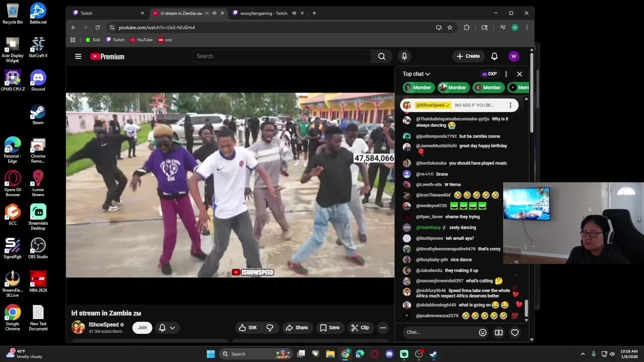The height and width of the screenshot is (362, 644).
Task: Bookmark this page with star icon
Action: tap(450, 28)
